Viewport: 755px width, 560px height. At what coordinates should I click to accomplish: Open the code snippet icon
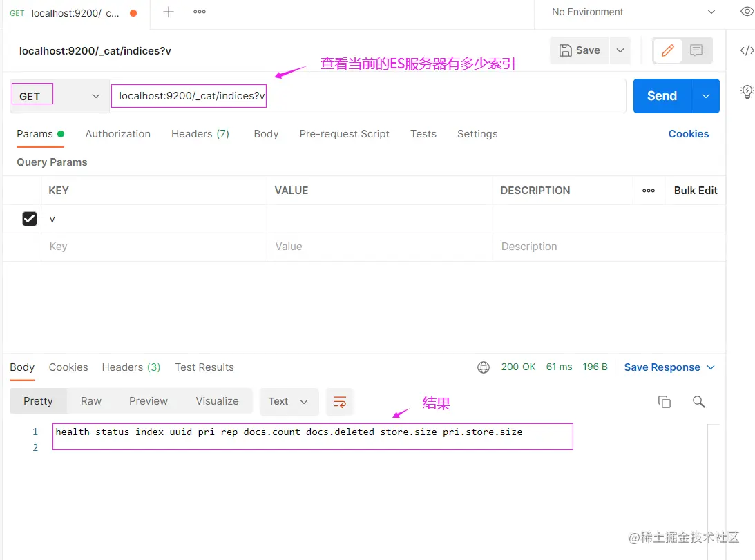[747, 50]
